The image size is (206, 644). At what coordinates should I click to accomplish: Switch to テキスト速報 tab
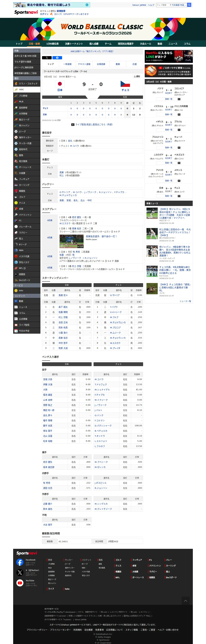click(x=84, y=64)
